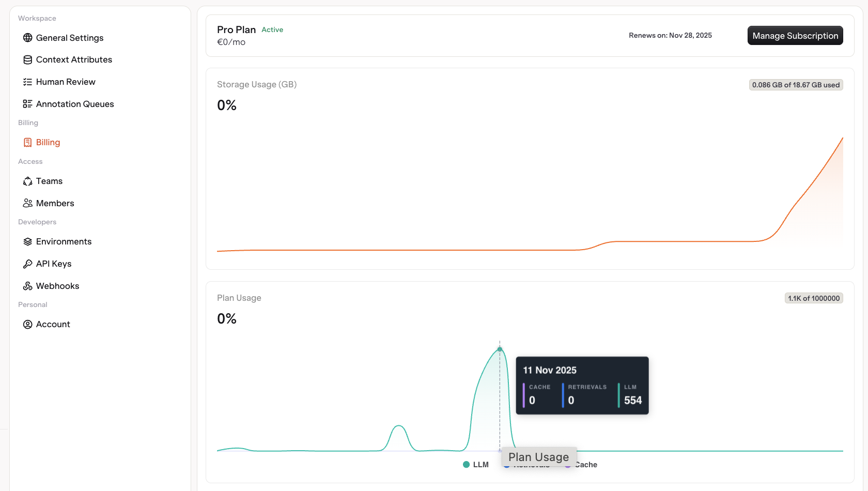
Task: Click the Billing document icon
Action: pyautogui.click(x=27, y=142)
